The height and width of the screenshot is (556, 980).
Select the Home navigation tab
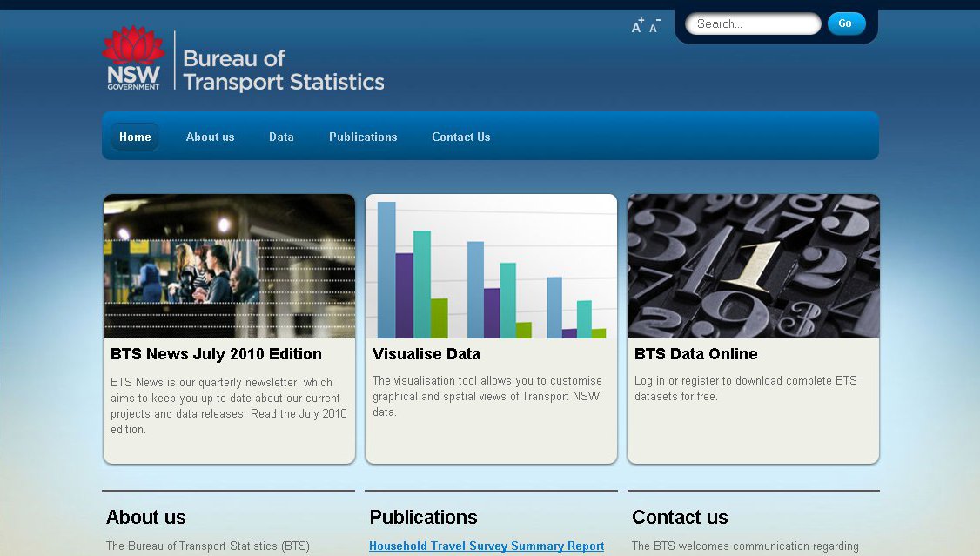click(134, 137)
